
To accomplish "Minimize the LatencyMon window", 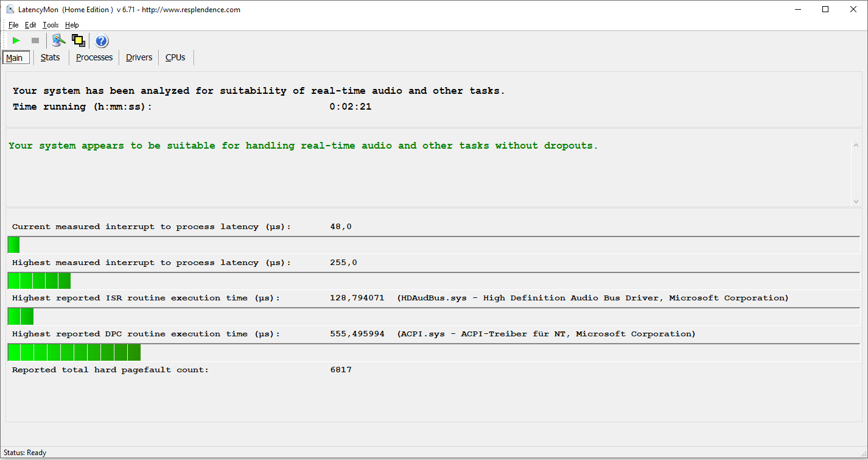I will 797,9.
